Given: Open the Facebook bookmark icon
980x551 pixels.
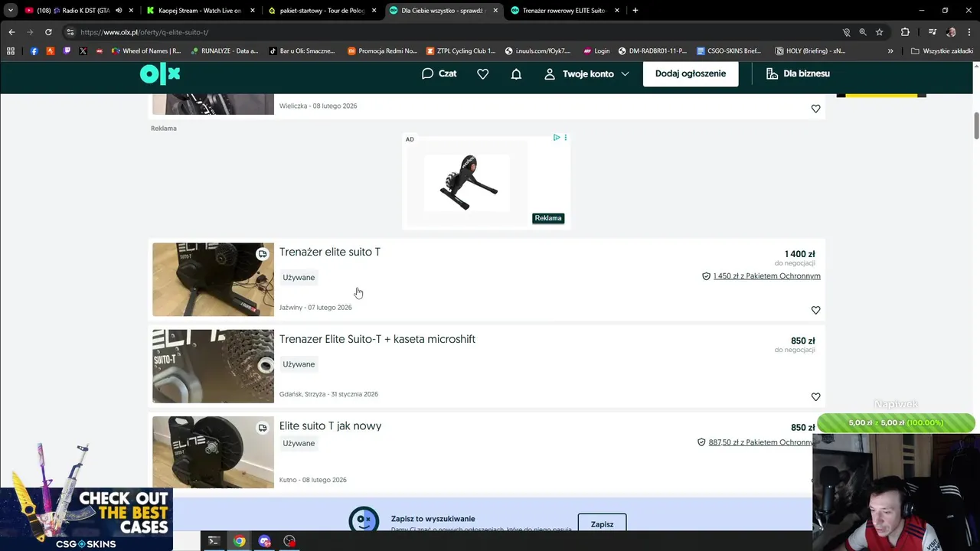Looking at the screenshot, I should pyautogui.click(x=34, y=51).
